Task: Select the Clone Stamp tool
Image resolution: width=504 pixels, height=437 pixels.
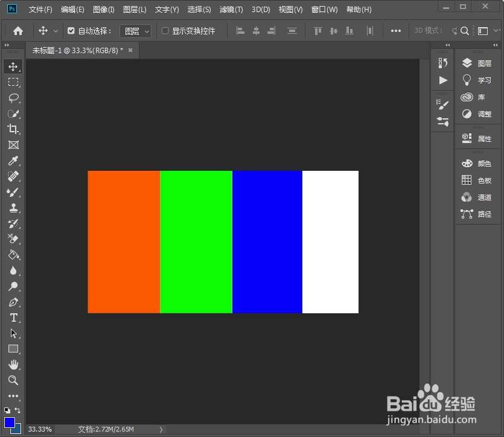Action: click(13, 208)
